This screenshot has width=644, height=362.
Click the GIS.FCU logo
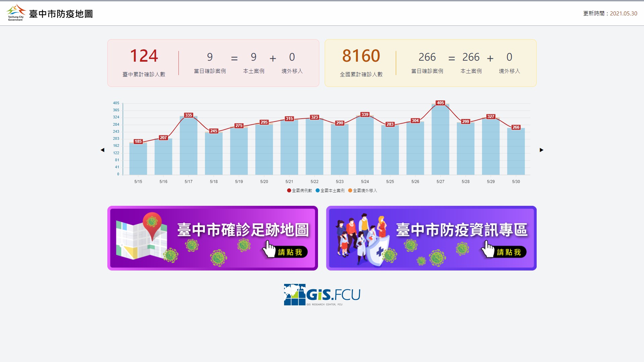coord(322,295)
